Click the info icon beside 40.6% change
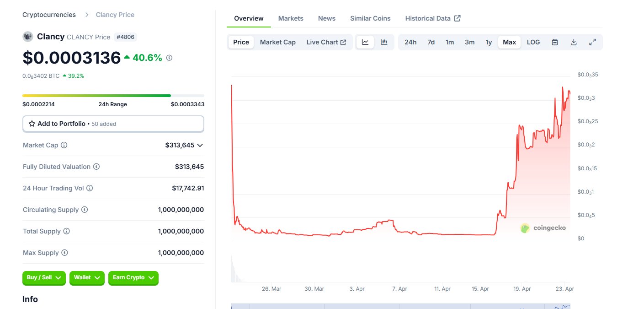The height and width of the screenshot is (309, 644). [x=169, y=58]
